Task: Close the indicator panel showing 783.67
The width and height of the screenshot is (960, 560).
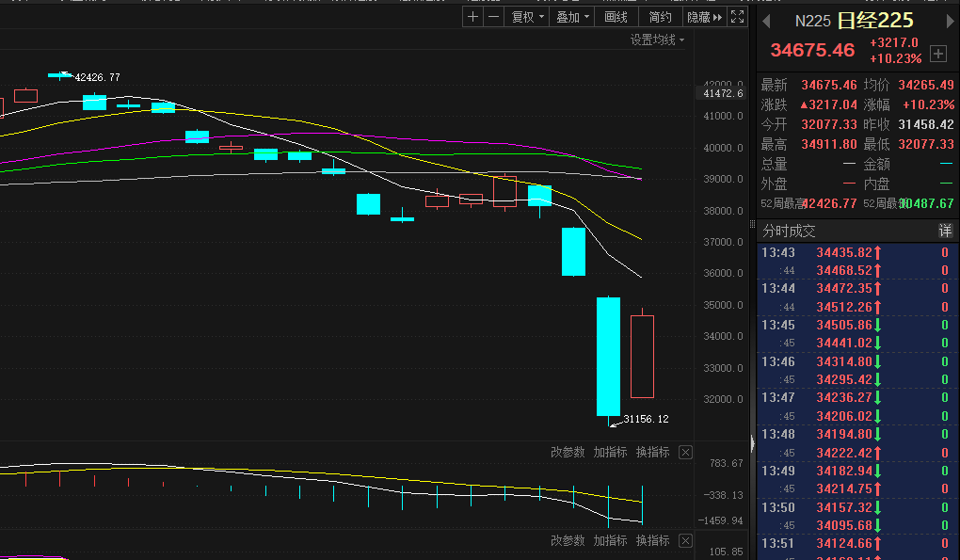Action: 686,453
